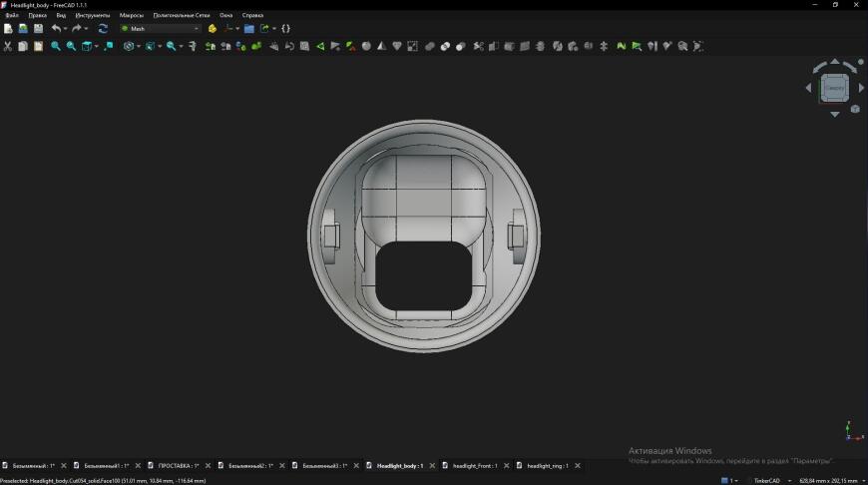Expand the standard views cube dropdown arrow
Image resolution: width=868 pixels, height=485 pixels.
point(97,47)
